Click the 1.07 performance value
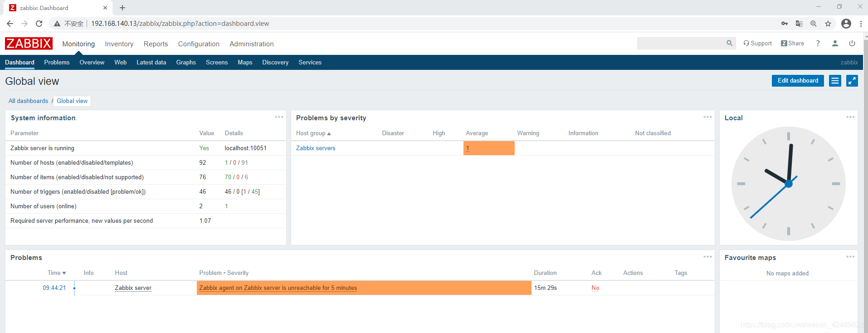This screenshot has height=333, width=868. (x=205, y=221)
